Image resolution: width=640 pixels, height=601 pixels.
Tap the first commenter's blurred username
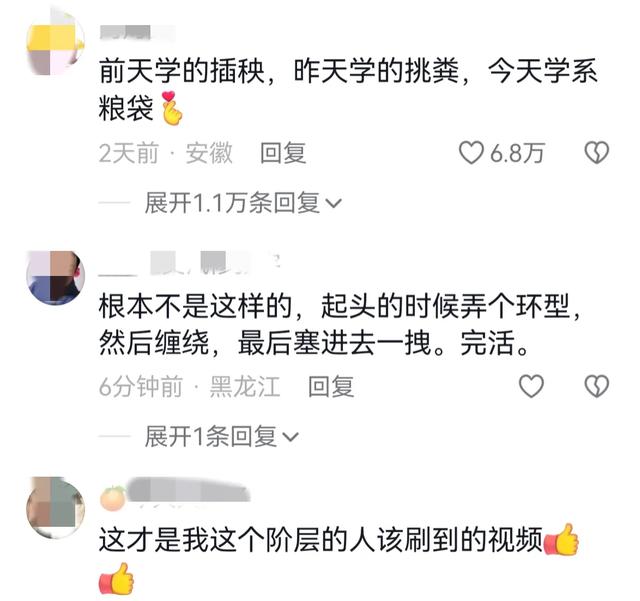pyautogui.click(x=137, y=33)
